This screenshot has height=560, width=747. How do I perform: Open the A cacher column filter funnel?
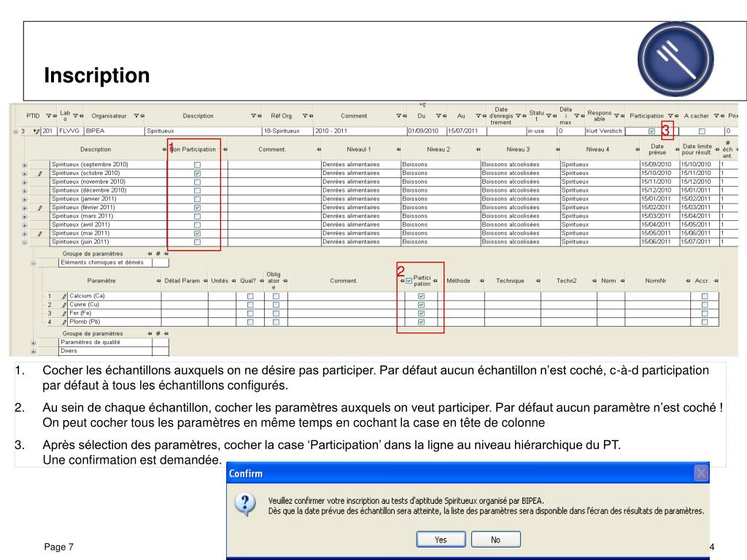pyautogui.click(x=716, y=116)
